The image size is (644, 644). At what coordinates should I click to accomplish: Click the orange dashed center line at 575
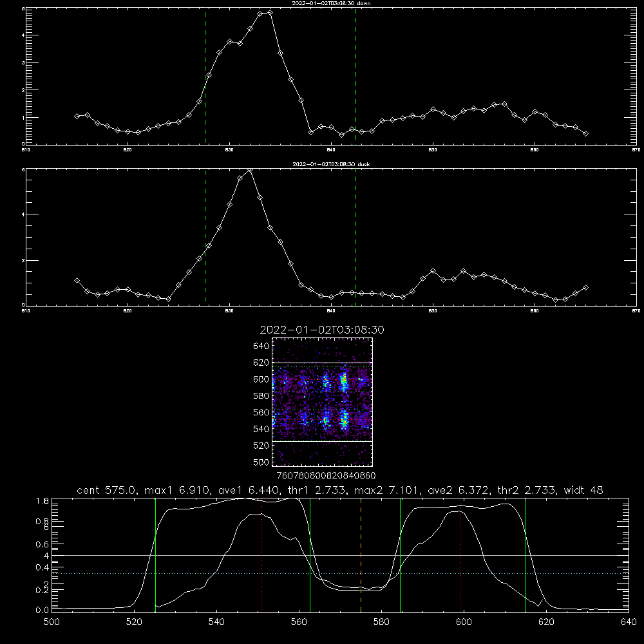pyautogui.click(x=361, y=555)
